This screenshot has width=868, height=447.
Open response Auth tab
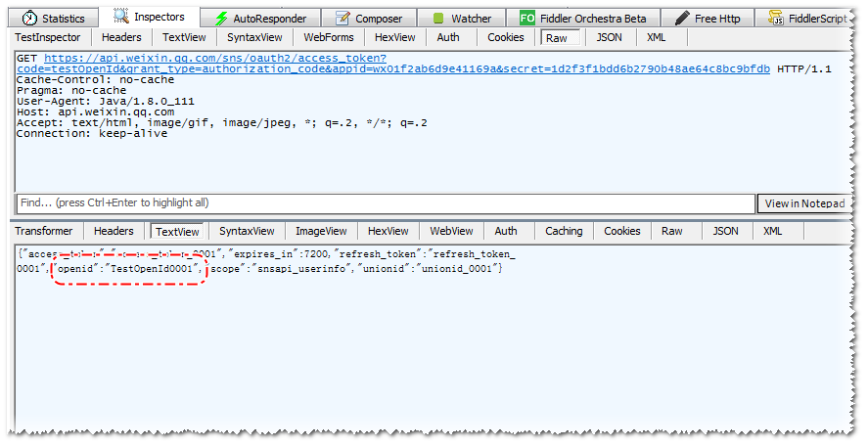click(505, 231)
